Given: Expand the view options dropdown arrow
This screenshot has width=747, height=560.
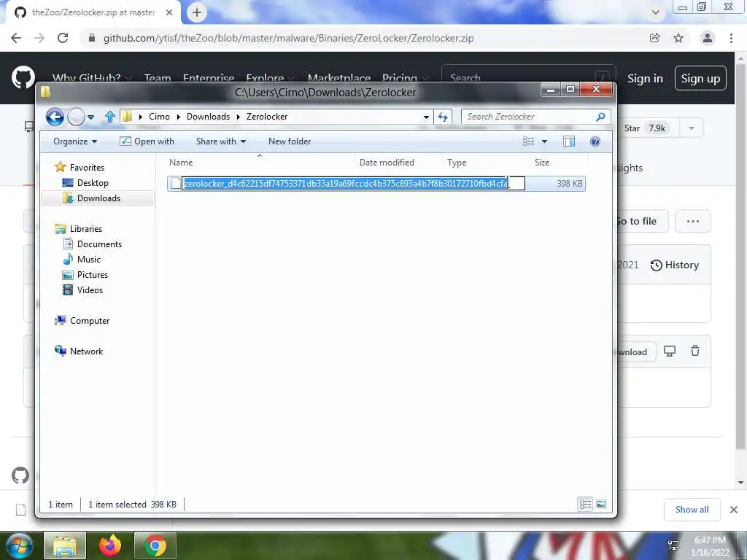Looking at the screenshot, I should pos(544,141).
